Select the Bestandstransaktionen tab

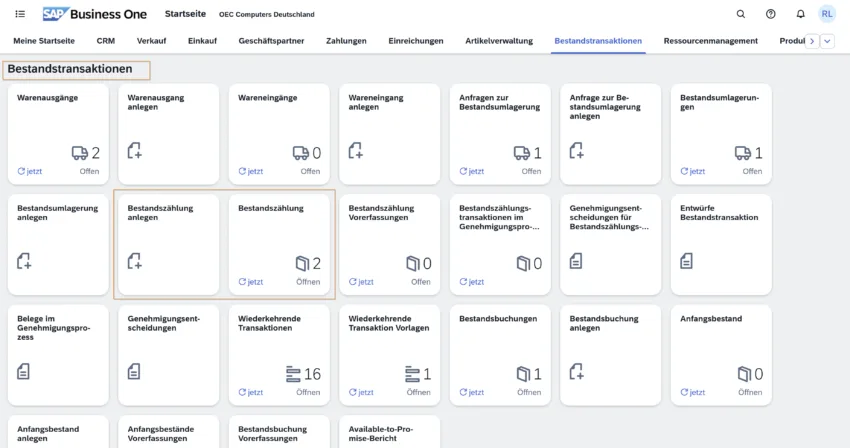point(598,41)
